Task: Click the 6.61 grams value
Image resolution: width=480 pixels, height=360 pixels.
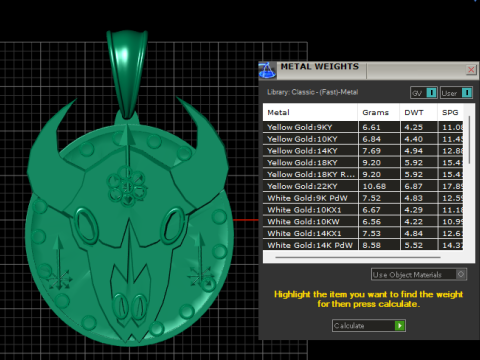Action: pos(371,127)
